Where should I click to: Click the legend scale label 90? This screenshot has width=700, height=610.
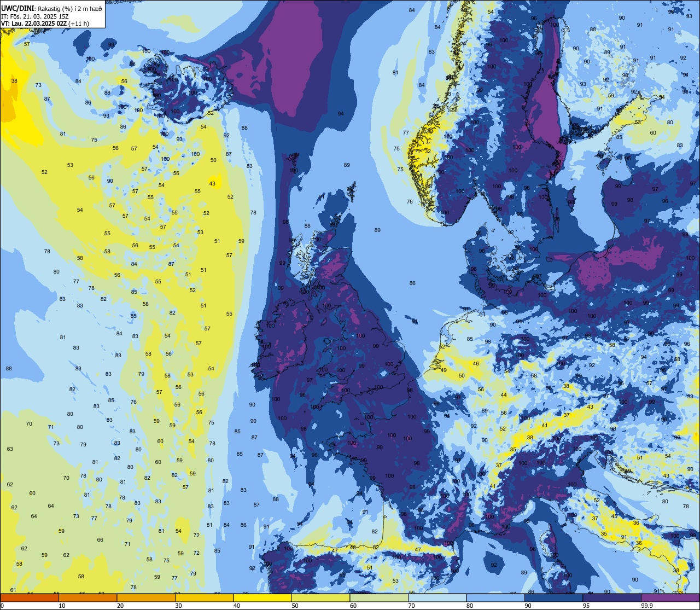528,606
